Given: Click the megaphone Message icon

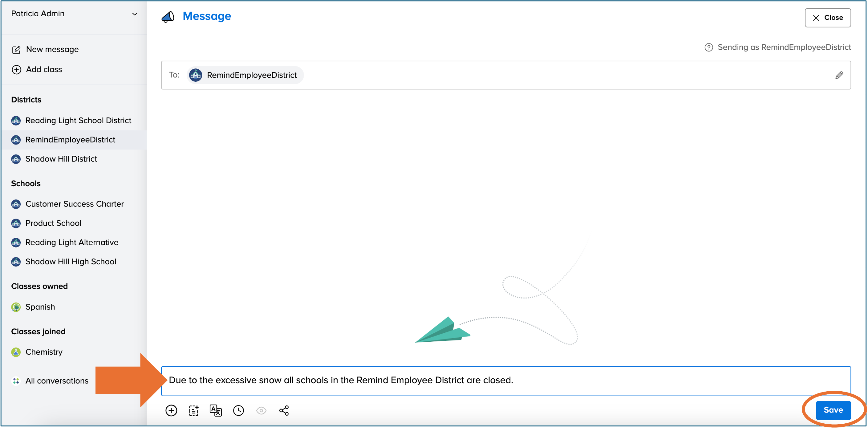Looking at the screenshot, I should [x=168, y=17].
